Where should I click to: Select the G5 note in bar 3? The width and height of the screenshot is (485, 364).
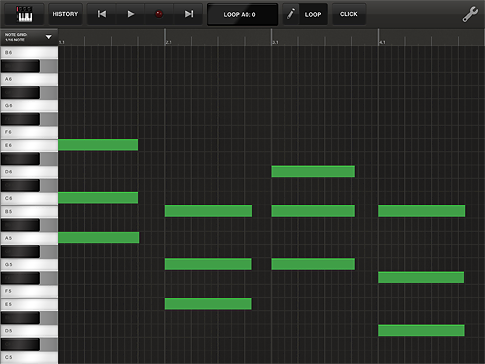(313, 264)
